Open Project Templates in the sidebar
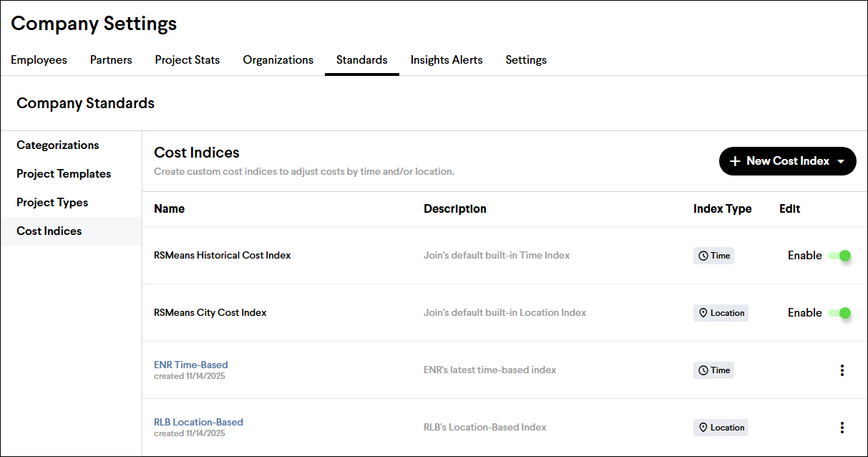This screenshot has width=868, height=457. click(64, 174)
